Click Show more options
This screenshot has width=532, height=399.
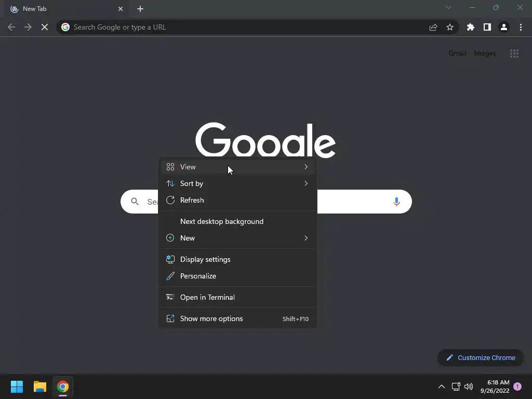click(237, 319)
